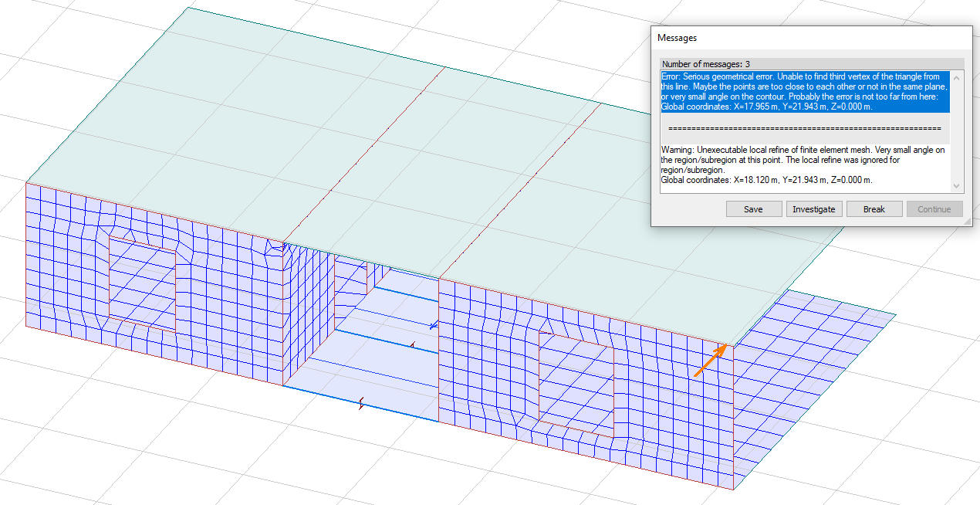Select the highlighted serious geometrical error message
Viewport: 980px width, 505px height.
[x=805, y=92]
